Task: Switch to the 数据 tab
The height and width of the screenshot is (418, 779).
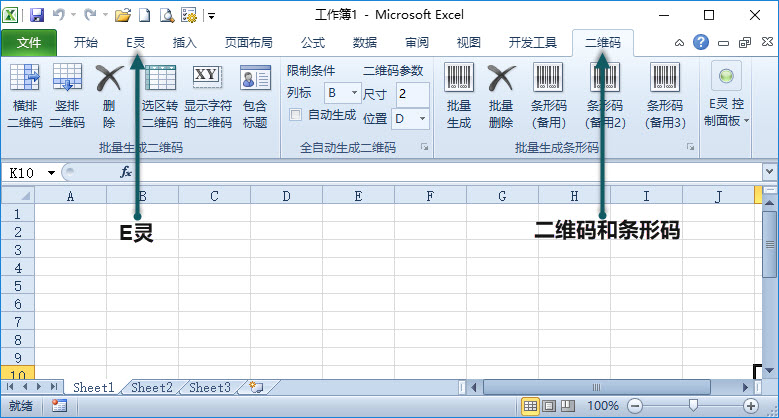Action: coord(365,43)
